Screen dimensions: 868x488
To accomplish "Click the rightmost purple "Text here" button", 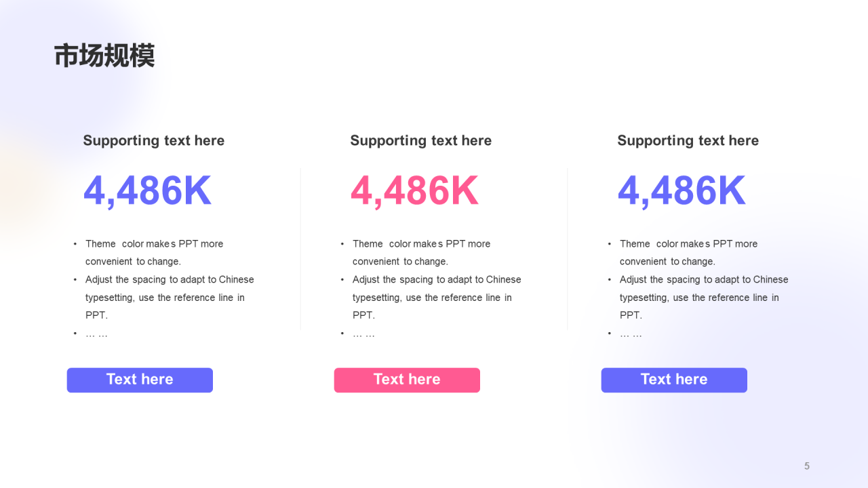I will 674,380.
